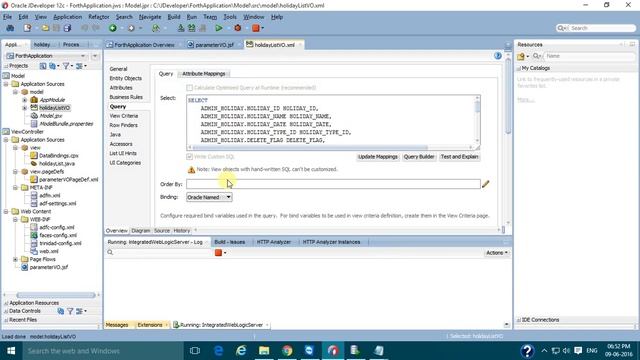
Task: Collapse the META-INF folder node
Action: click(x=16, y=187)
